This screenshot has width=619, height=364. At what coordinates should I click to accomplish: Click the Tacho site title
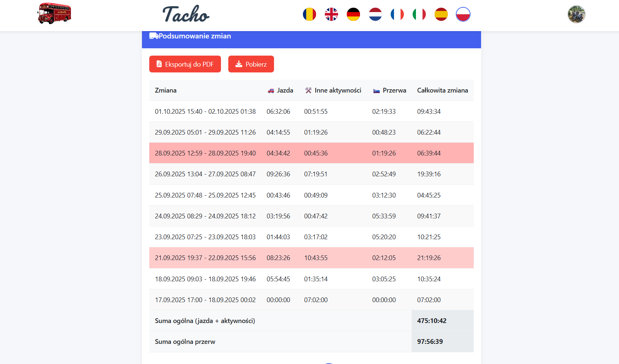pyautogui.click(x=186, y=14)
